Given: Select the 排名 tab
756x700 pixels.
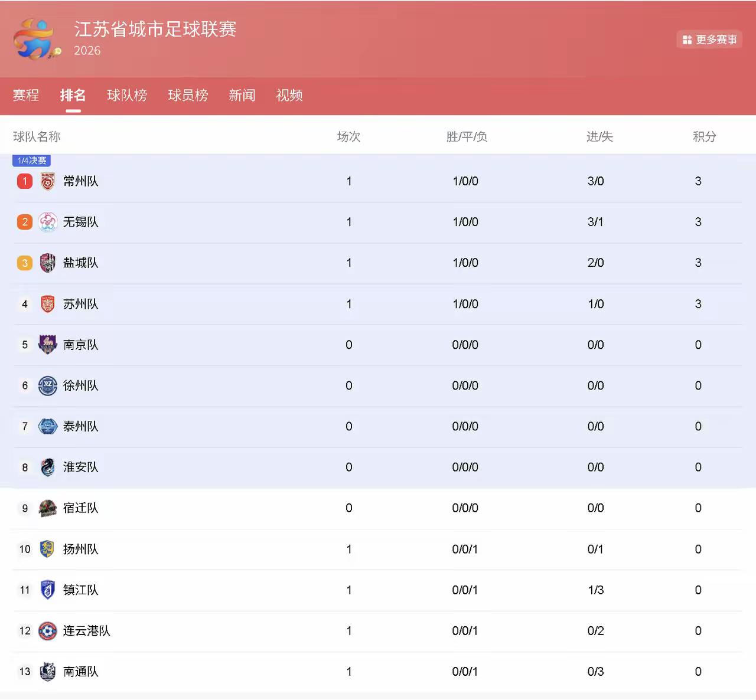Looking at the screenshot, I should pyautogui.click(x=73, y=95).
